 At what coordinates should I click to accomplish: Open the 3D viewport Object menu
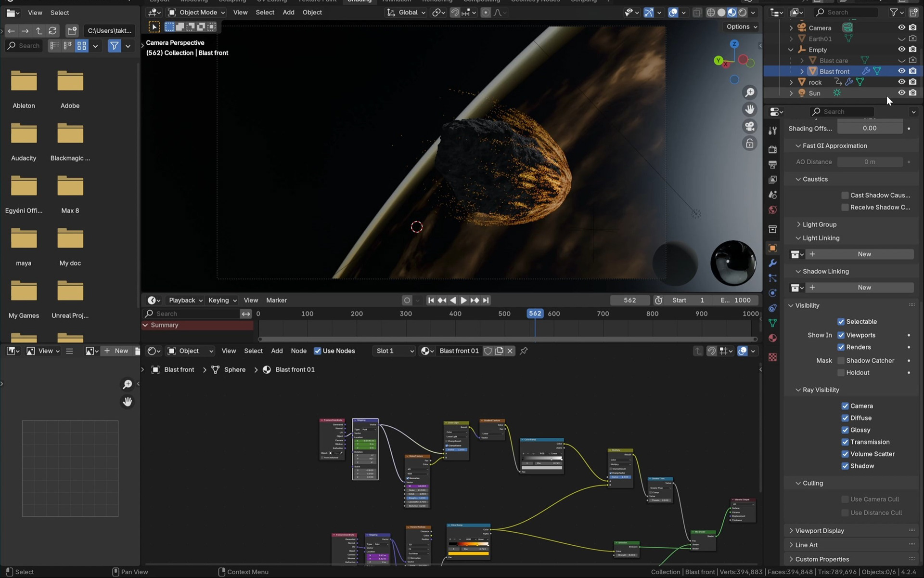(x=312, y=13)
